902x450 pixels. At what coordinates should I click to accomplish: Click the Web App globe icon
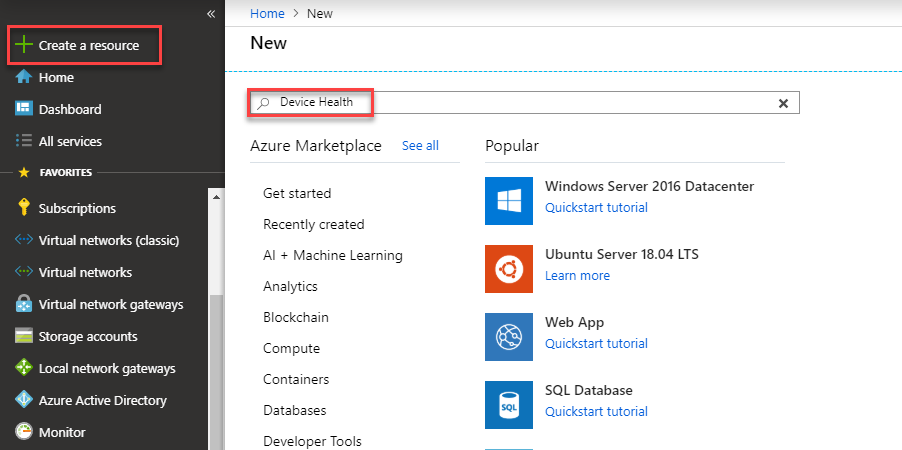[x=509, y=337]
